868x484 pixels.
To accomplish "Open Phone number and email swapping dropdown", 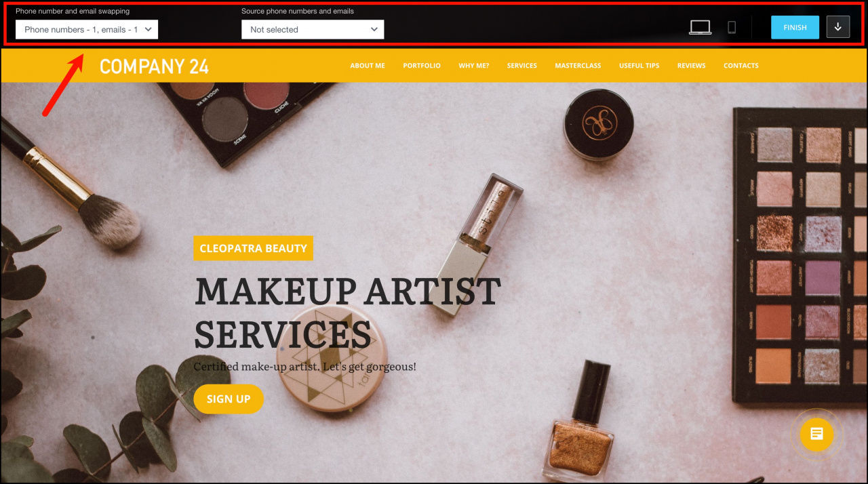I will pyautogui.click(x=87, y=29).
